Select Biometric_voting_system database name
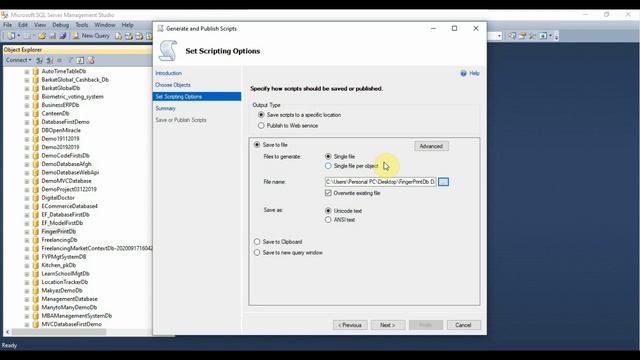 tap(72, 97)
